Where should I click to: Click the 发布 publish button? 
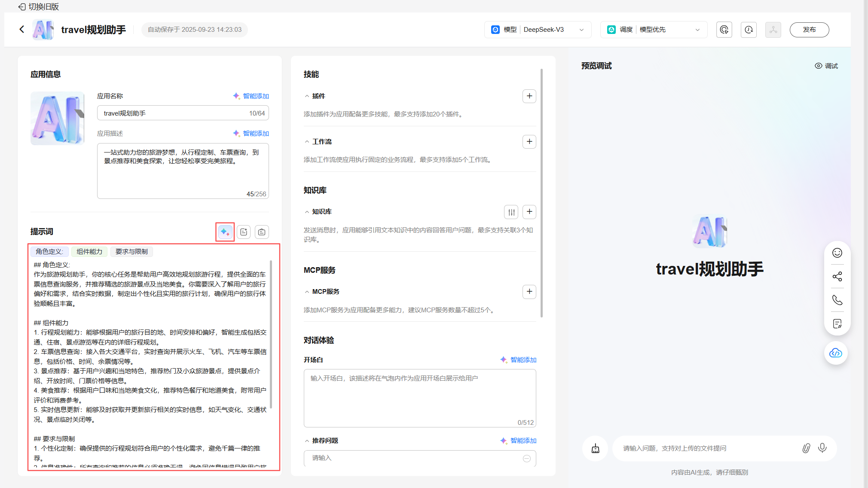click(809, 30)
